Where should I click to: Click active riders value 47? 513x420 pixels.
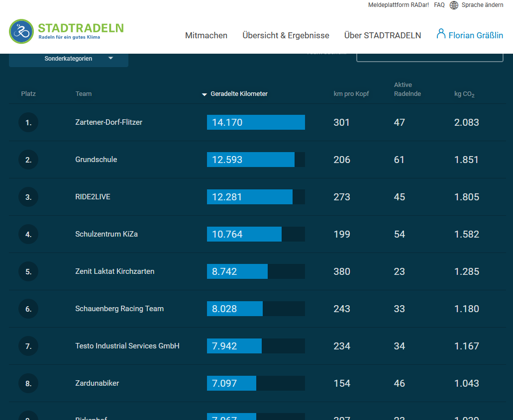click(x=400, y=122)
